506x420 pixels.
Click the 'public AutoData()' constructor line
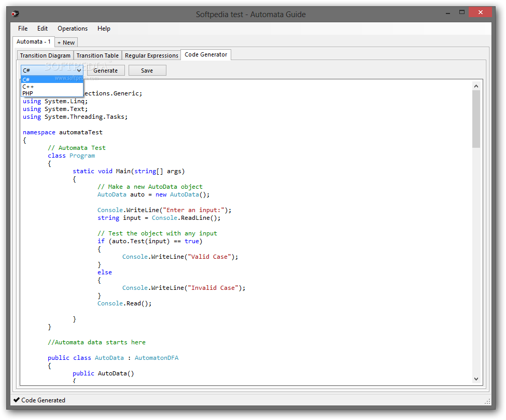[x=103, y=373]
